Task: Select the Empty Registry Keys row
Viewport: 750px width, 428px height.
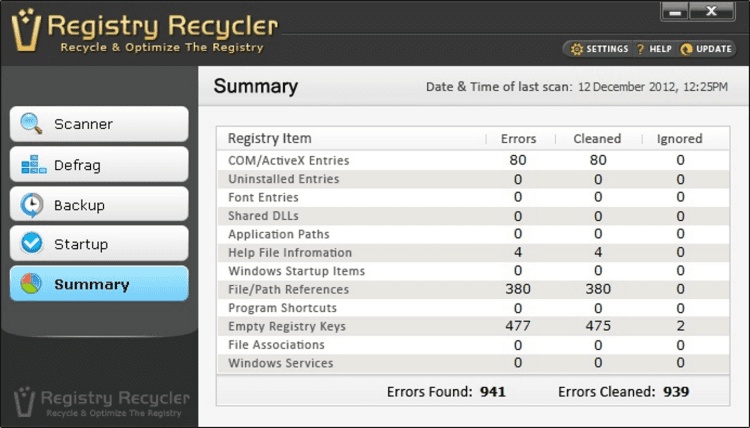Action: pyautogui.click(x=473, y=326)
